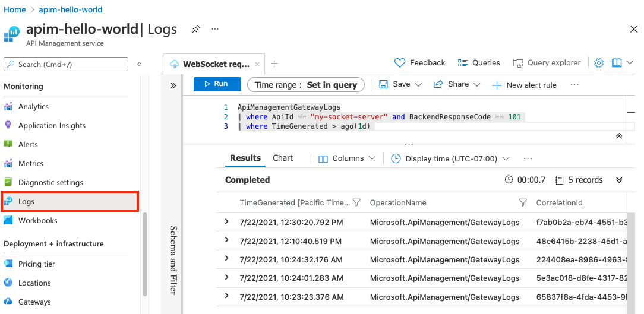This screenshot has width=644, height=314.
Task: Expand the Schema and Filter pane
Action: [x=173, y=85]
